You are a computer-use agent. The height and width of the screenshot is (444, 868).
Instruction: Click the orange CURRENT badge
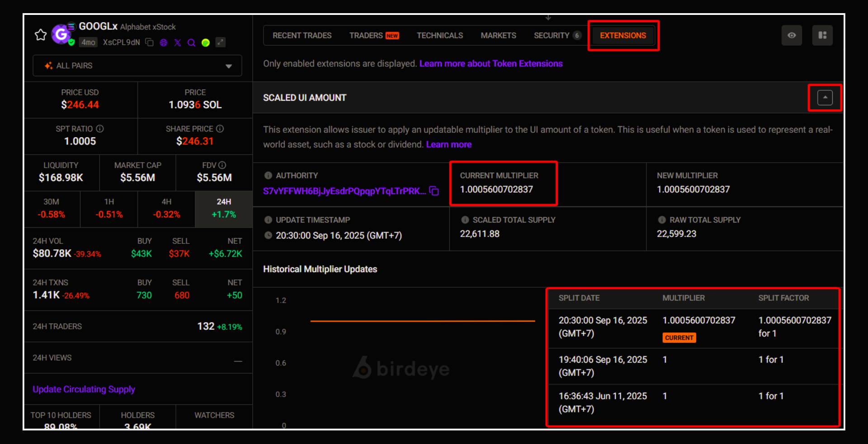[679, 338]
